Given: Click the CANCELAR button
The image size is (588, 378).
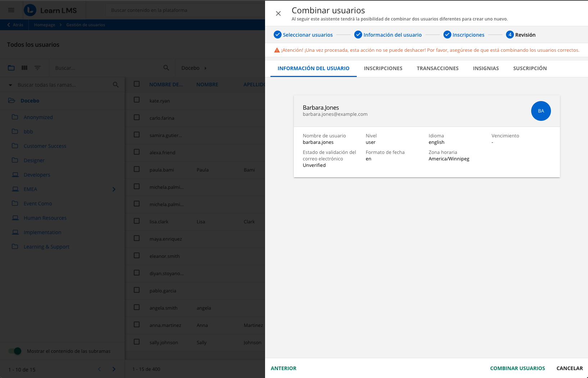Looking at the screenshot, I should coord(570,368).
